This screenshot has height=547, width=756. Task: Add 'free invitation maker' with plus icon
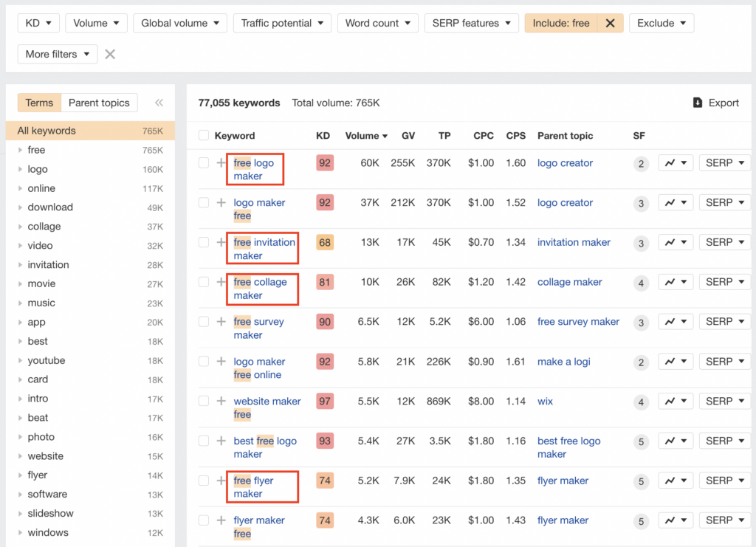coord(221,242)
